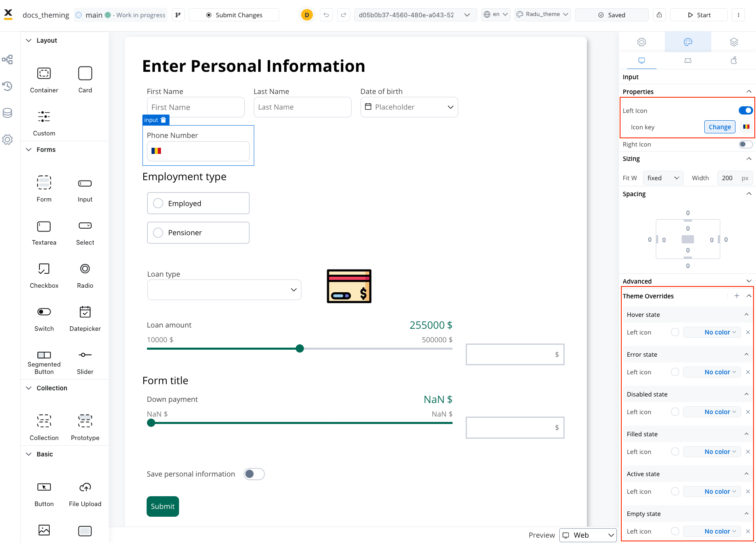
Task: Open Disabled state No color dropdown
Action: pyautogui.click(x=712, y=412)
